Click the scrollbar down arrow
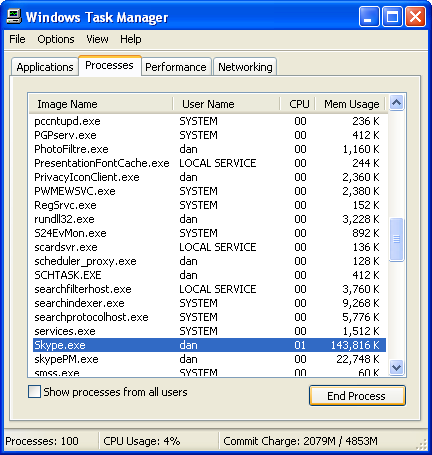432x455 pixels. pos(396,368)
